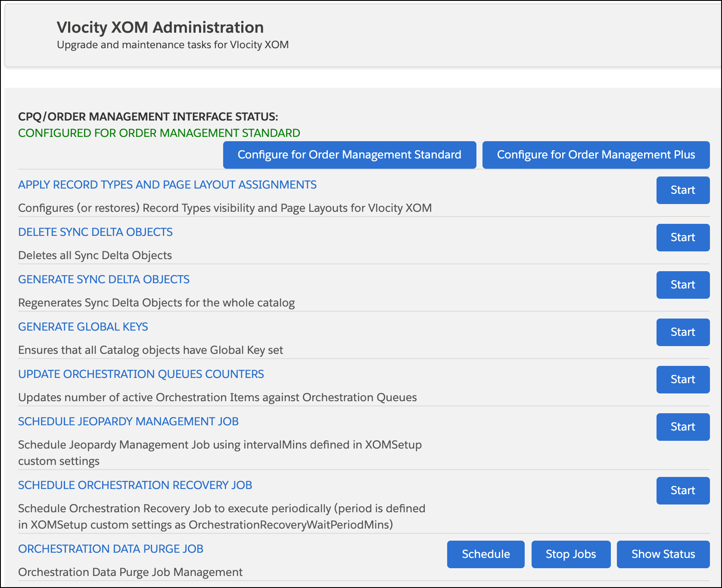This screenshot has width=722, height=588.
Task: Click the Delete Sync Delta Objects heading
Action: [x=95, y=232]
